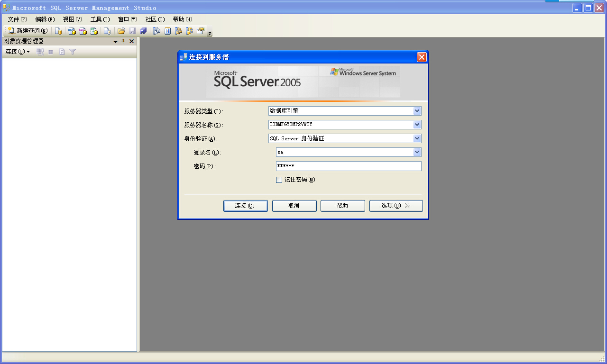Click the Analysis Services MDX Query icon
Image resolution: width=607 pixels, height=364 pixels.
click(x=72, y=31)
